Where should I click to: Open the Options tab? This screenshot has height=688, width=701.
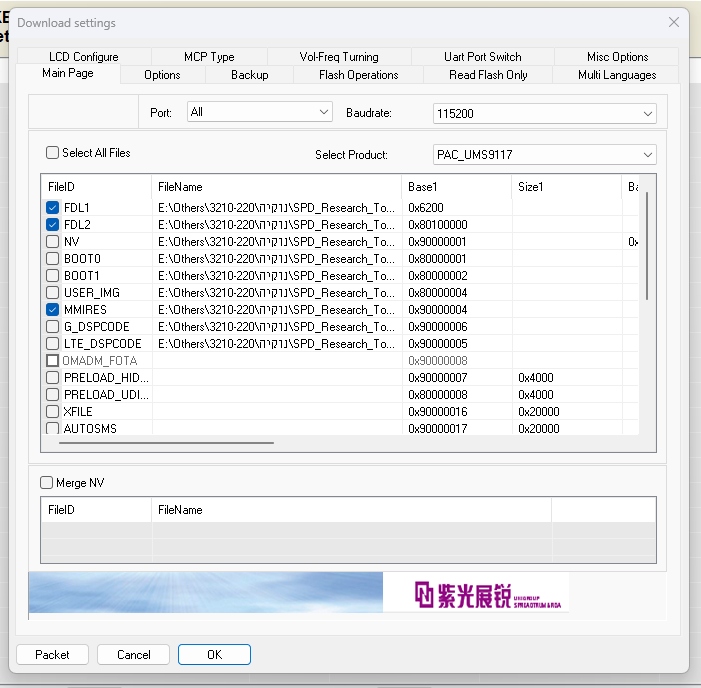(x=162, y=75)
